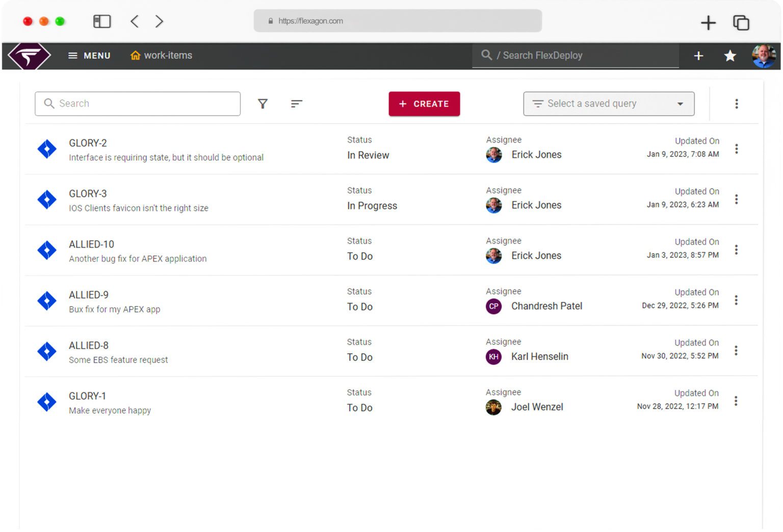Screen dimensions: 783x532
Task: Click the blue work item icon for GLORY-2
Action: [46, 149]
